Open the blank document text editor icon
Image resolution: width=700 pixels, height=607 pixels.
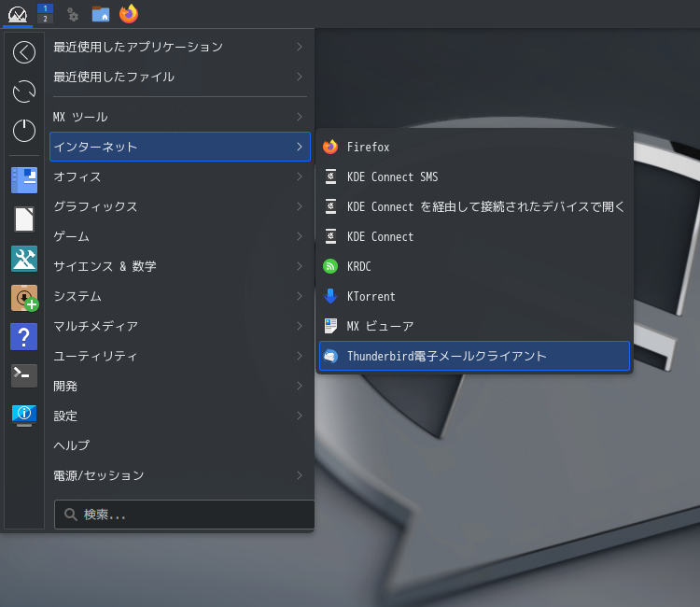click(x=24, y=219)
